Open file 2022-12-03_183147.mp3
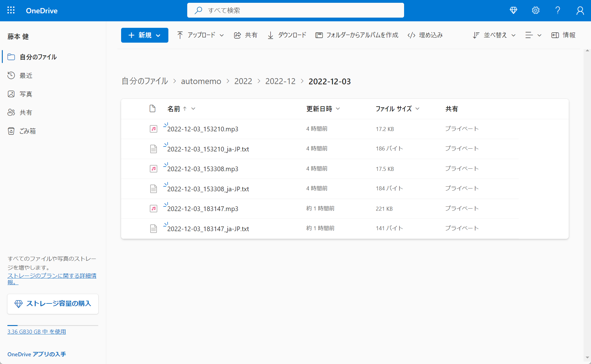Screen dimensions: 591x364 [x=203, y=209]
